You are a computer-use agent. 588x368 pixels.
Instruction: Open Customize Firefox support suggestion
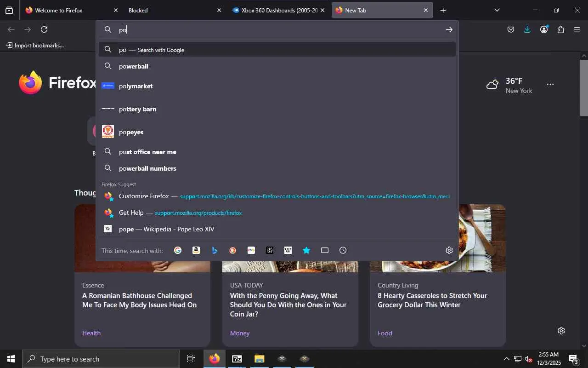click(277, 196)
